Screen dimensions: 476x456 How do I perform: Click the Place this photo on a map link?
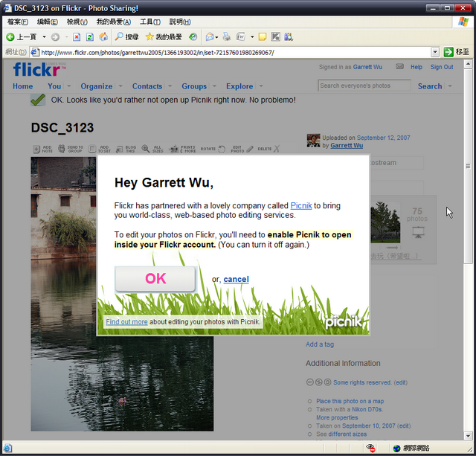pos(350,401)
